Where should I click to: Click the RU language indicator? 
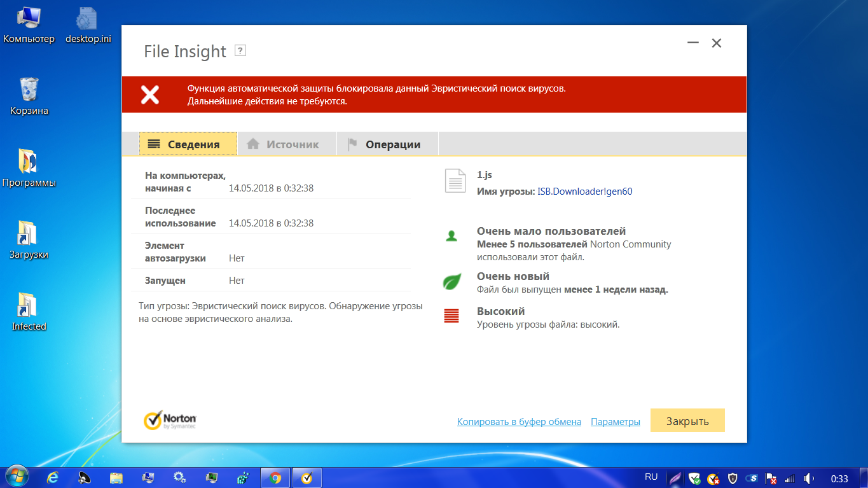(651, 477)
